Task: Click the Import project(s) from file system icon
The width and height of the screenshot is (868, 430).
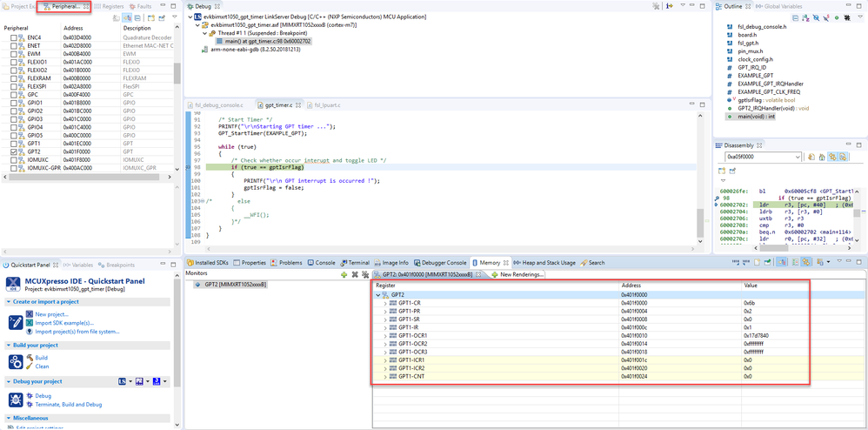Action: click(30, 332)
